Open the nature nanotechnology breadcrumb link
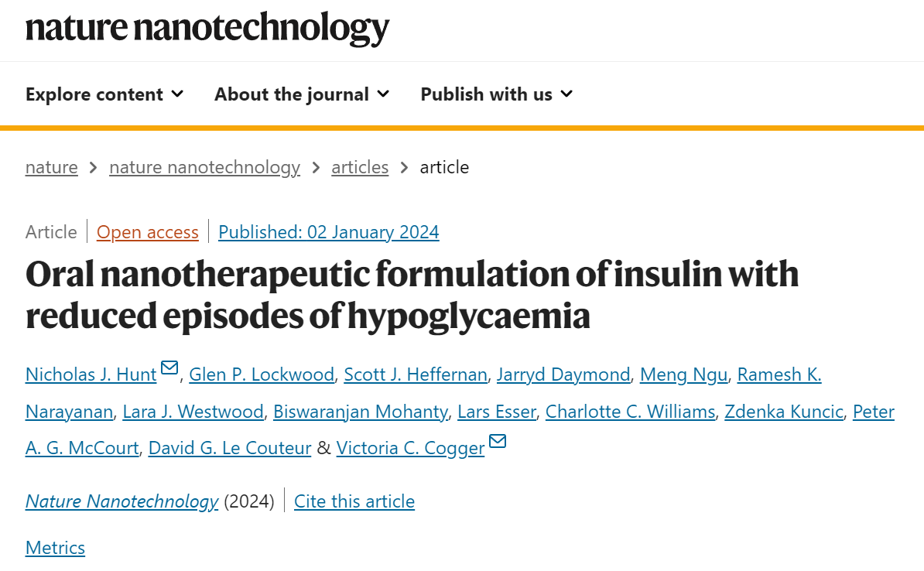This screenshot has width=924, height=571. (204, 167)
